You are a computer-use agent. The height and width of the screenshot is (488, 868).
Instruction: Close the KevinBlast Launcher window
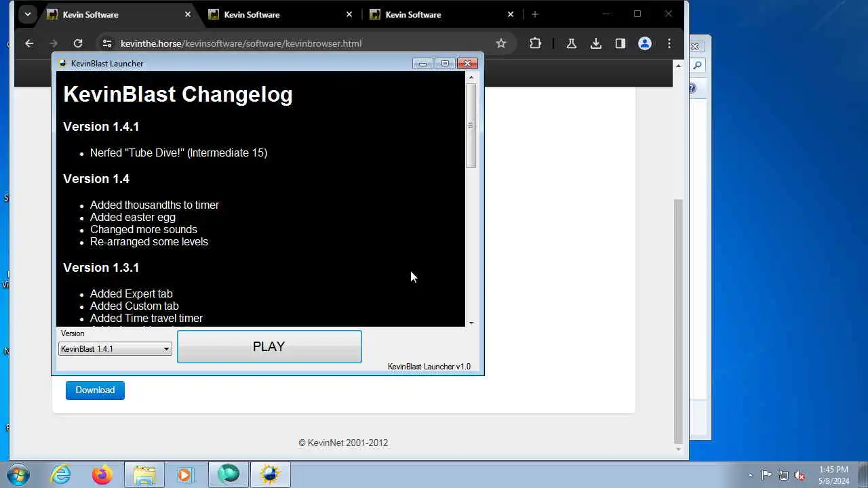tap(467, 64)
